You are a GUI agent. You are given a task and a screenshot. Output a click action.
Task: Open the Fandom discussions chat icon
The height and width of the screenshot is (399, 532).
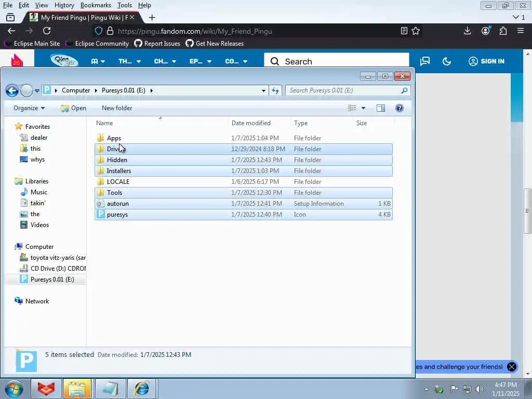tap(425, 61)
